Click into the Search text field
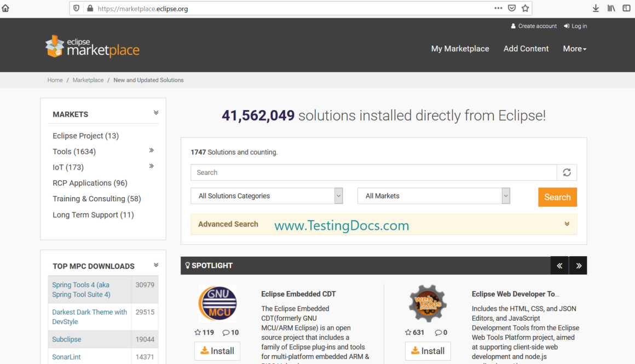635x364 pixels. [x=373, y=172]
